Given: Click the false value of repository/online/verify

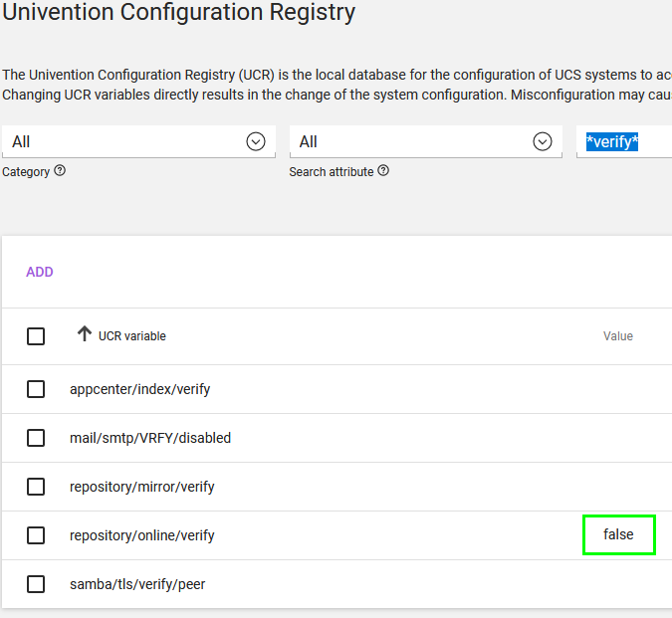Looking at the screenshot, I should pyautogui.click(x=618, y=534).
